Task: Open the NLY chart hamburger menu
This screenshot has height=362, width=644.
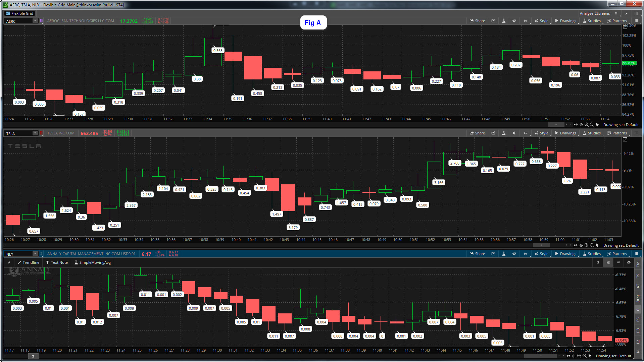Action: pyautogui.click(x=637, y=254)
